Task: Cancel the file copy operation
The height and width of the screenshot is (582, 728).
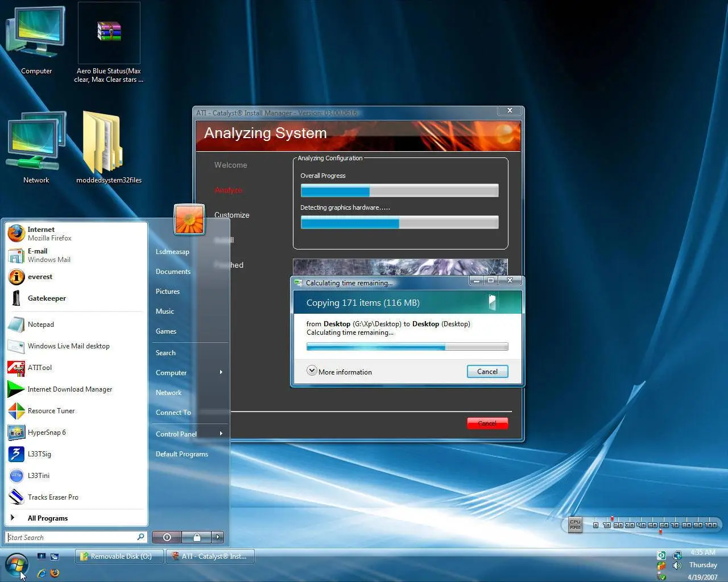Action: pos(487,372)
